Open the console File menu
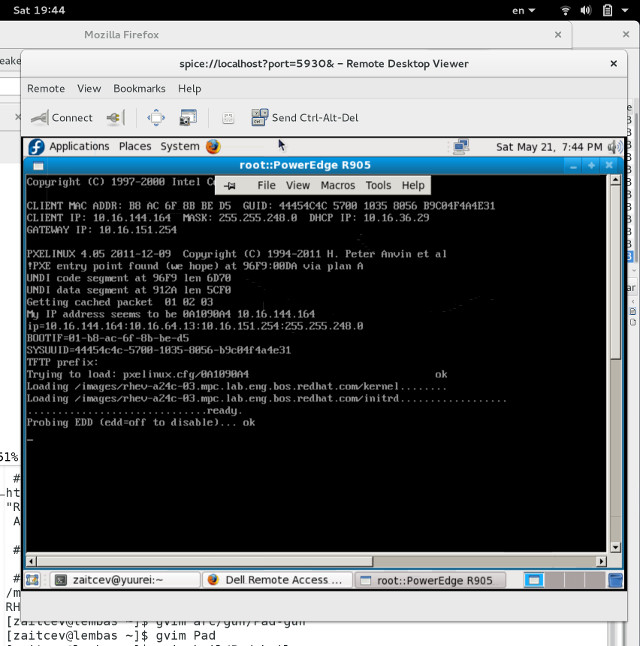Screen dimensions: 640x646 click(266, 185)
